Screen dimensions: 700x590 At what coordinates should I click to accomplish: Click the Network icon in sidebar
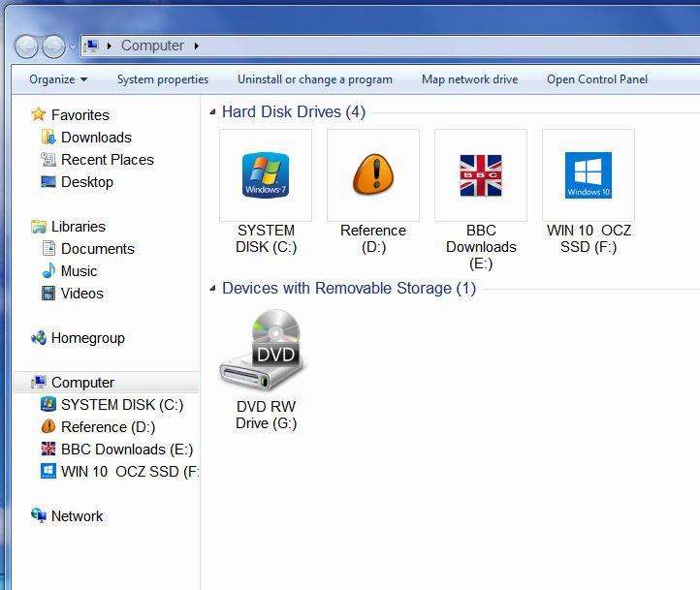(39, 515)
